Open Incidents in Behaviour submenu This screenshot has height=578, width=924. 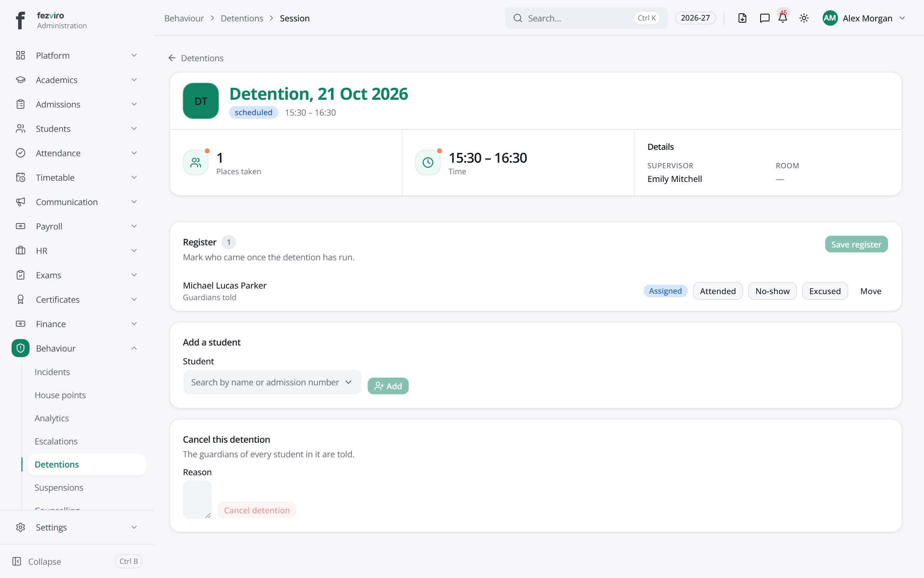click(x=52, y=372)
